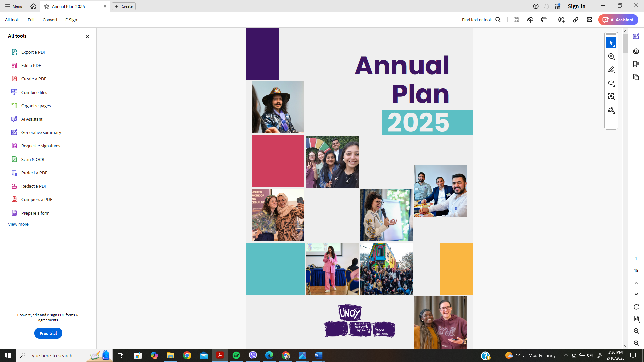Viewport: 644px width, 362px height.
Task: Click the rotate page icon
Action: tap(636, 307)
